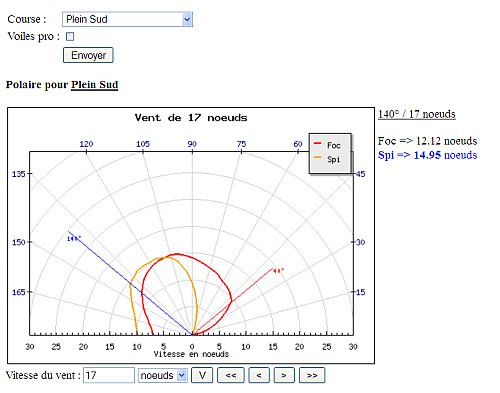Decrease wind speed with < button
Viewport: 500px width, 393px height.
[x=259, y=375]
